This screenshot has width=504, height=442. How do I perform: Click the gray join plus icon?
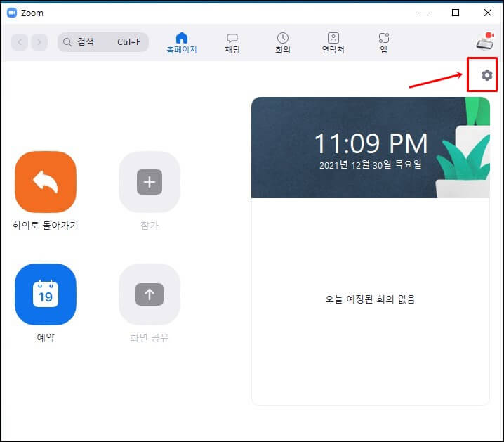click(150, 182)
